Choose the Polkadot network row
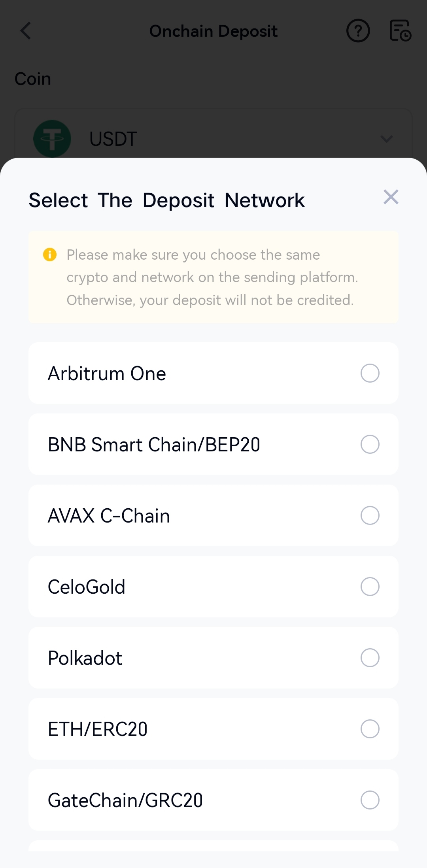Screen dimensions: 427x868 click(x=213, y=658)
